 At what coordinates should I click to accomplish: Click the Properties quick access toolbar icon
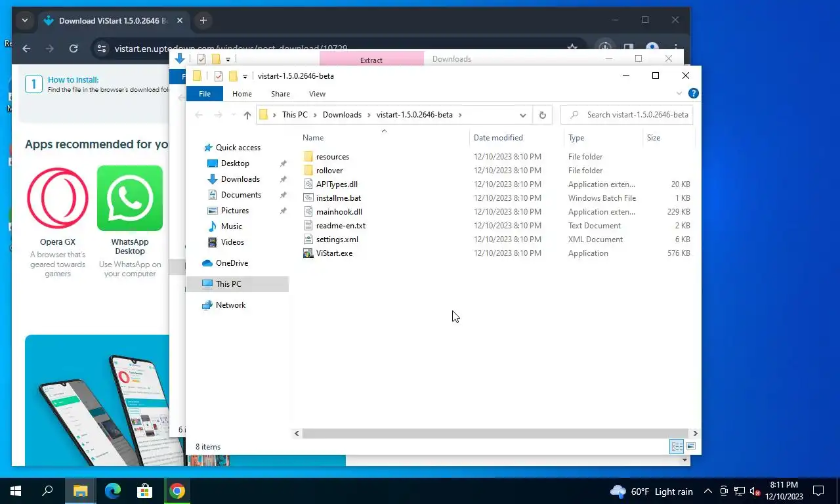(219, 76)
